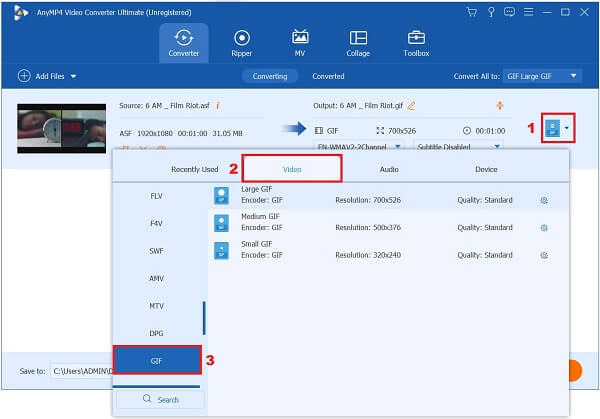Show the Converted list
This screenshot has height=419, width=600.
click(x=328, y=76)
